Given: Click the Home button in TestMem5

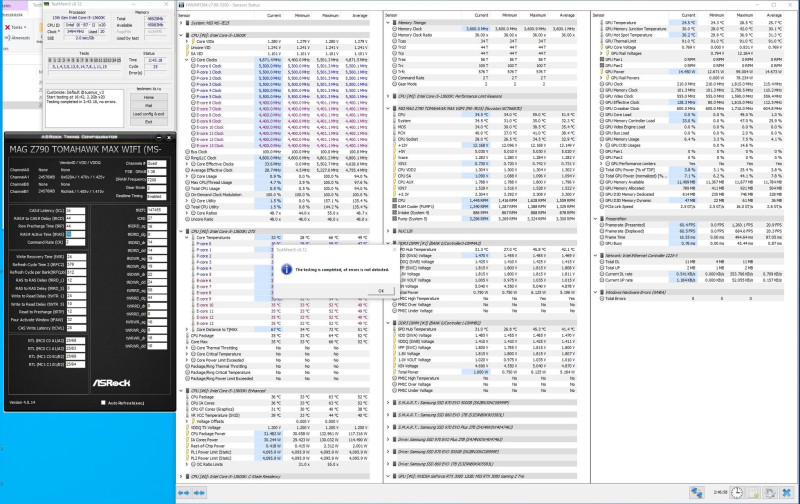Looking at the screenshot, I should click(148, 97).
